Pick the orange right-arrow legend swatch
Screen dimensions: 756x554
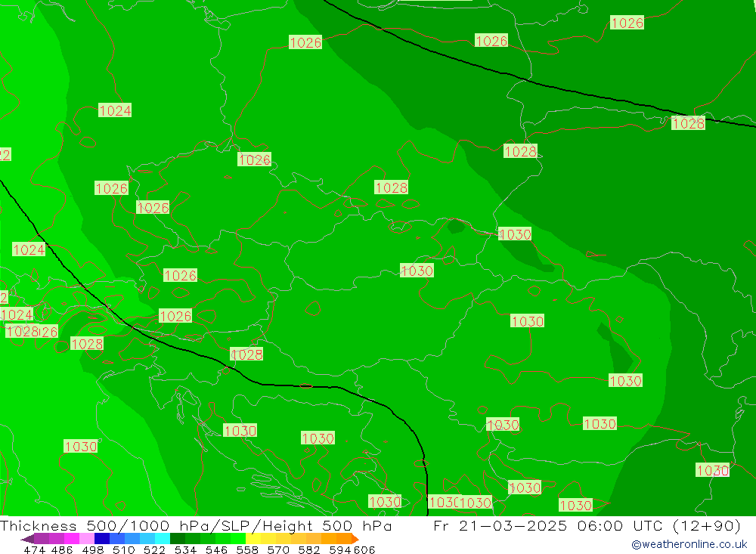[x=355, y=539]
